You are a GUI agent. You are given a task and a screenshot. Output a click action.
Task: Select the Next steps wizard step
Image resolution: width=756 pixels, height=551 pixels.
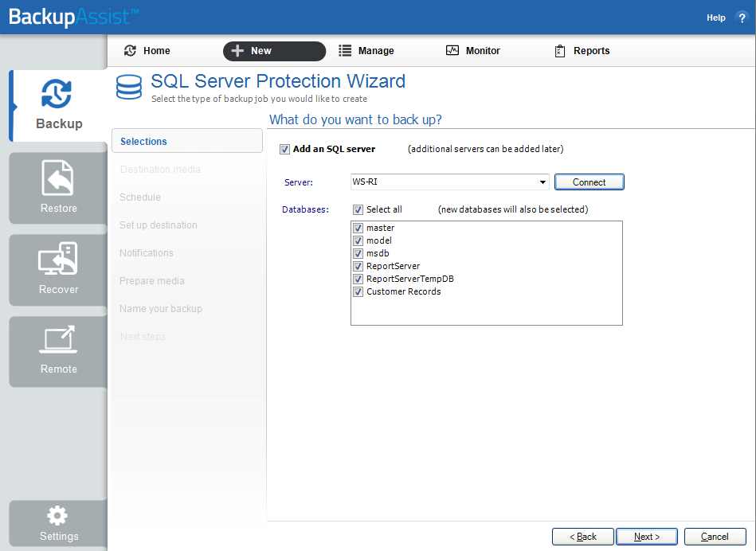coord(143,337)
